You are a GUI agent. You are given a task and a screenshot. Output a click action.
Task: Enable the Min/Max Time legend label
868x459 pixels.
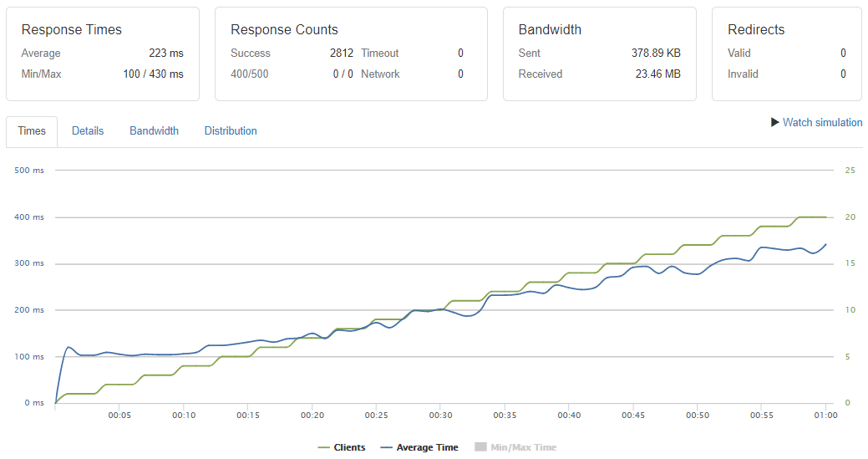(x=523, y=448)
